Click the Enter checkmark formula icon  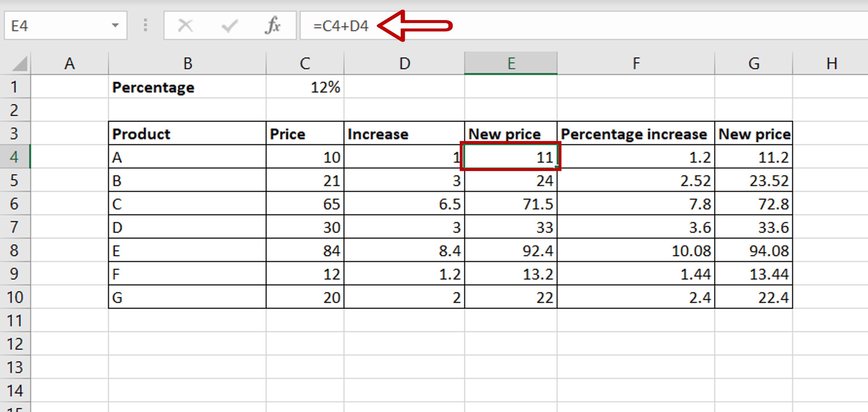230,25
